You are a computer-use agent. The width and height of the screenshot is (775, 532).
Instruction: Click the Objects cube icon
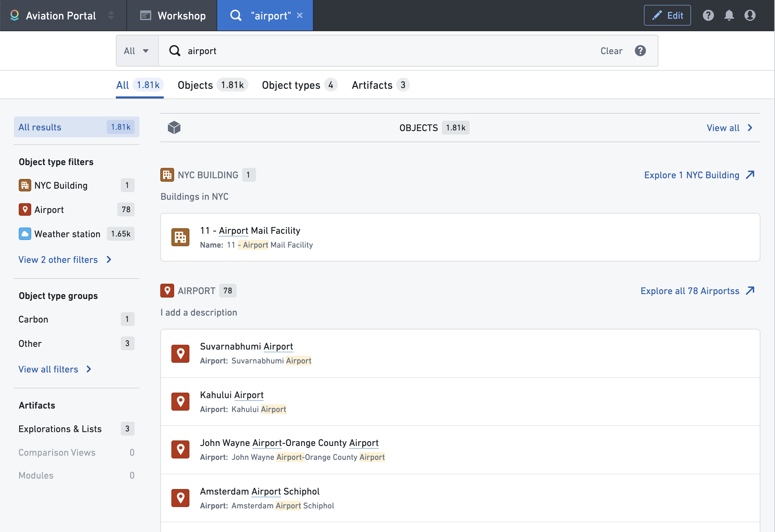point(174,128)
